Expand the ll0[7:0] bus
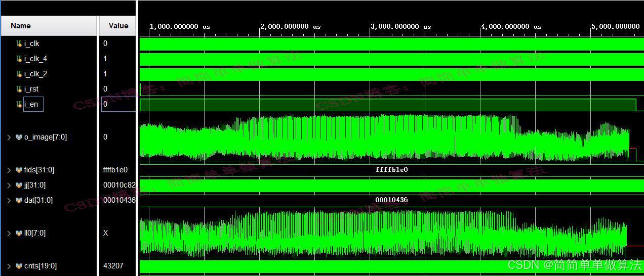The height and width of the screenshot is (276, 644). [9, 233]
